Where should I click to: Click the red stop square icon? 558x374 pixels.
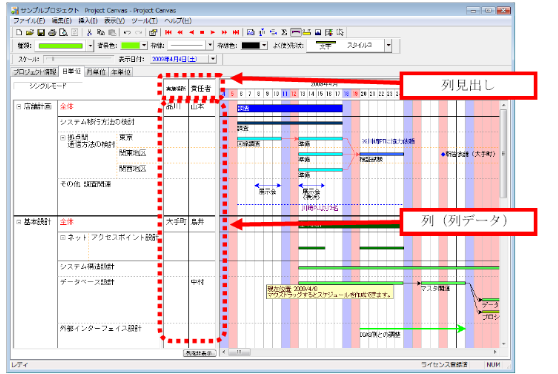click(202, 32)
